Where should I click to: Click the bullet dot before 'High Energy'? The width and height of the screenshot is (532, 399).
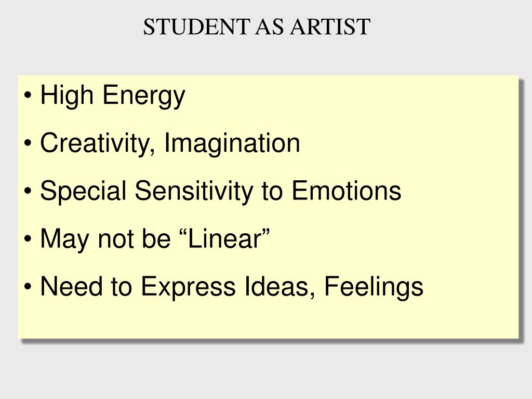pyautogui.click(x=28, y=95)
